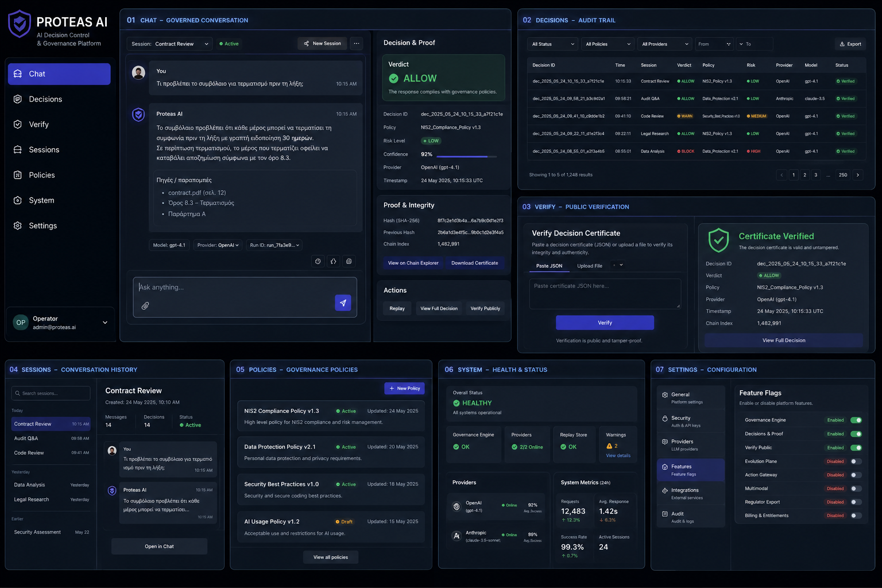
Task: Open the Policies sidebar icon
Action: coord(18,175)
